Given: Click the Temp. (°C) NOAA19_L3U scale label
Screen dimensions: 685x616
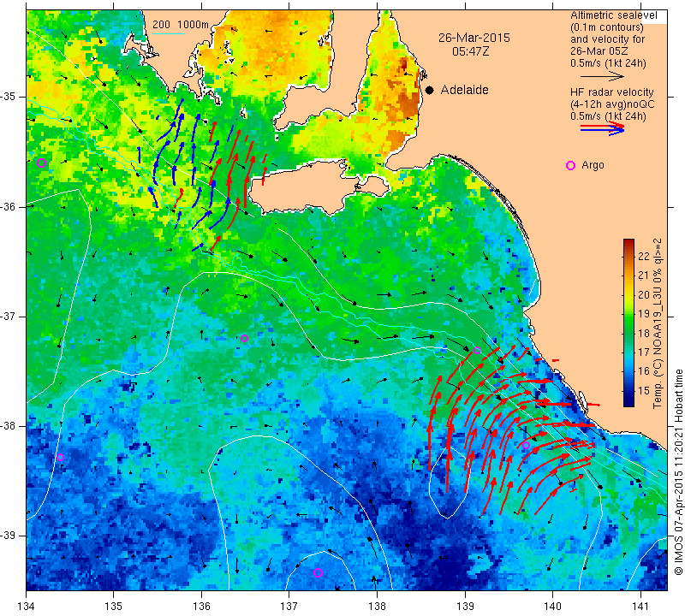Looking at the screenshot, I should point(658,323).
